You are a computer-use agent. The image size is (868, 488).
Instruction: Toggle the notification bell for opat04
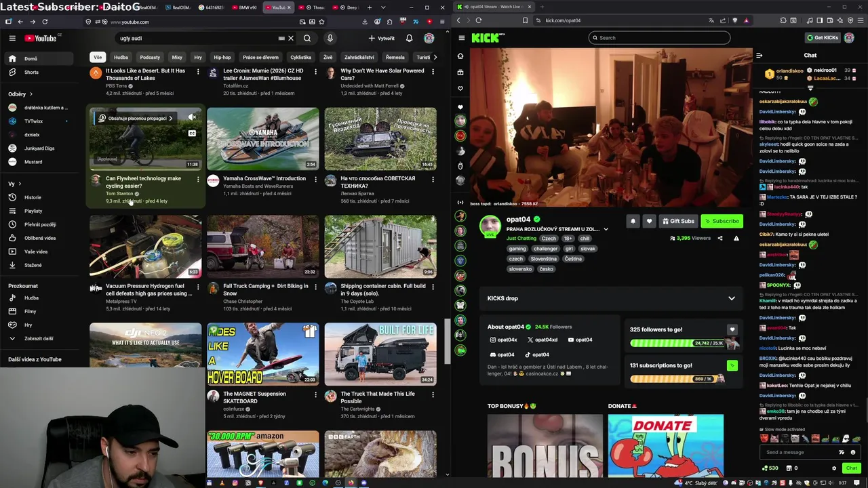click(633, 221)
